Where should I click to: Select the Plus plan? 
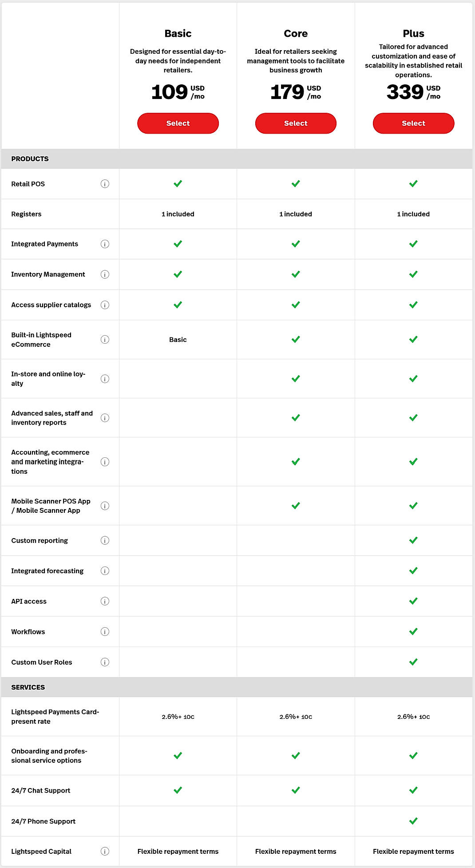[x=413, y=123]
